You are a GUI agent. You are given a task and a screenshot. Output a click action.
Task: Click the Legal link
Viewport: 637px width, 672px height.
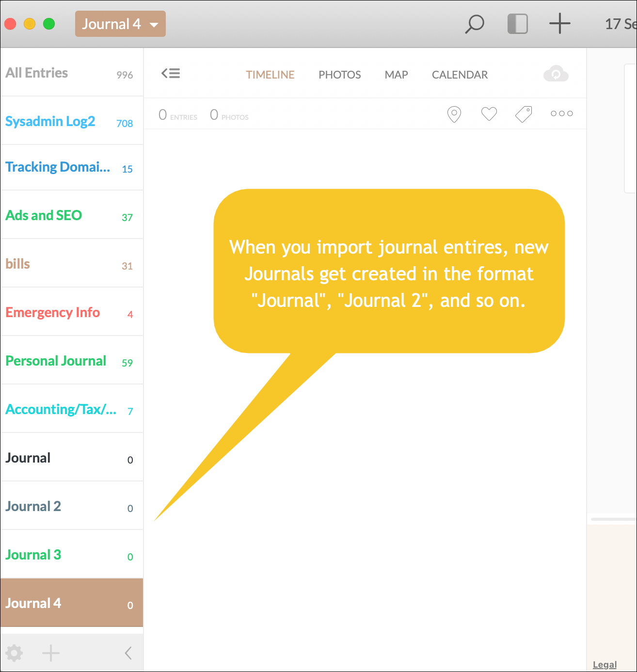pos(605,664)
